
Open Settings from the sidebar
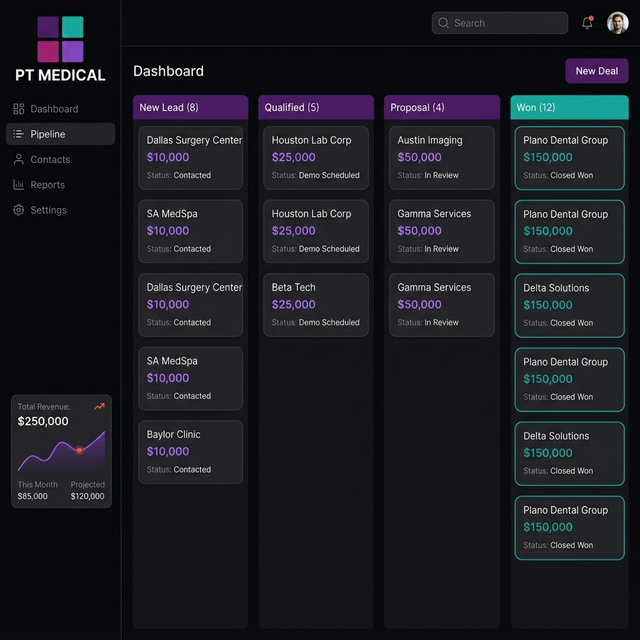60,210
